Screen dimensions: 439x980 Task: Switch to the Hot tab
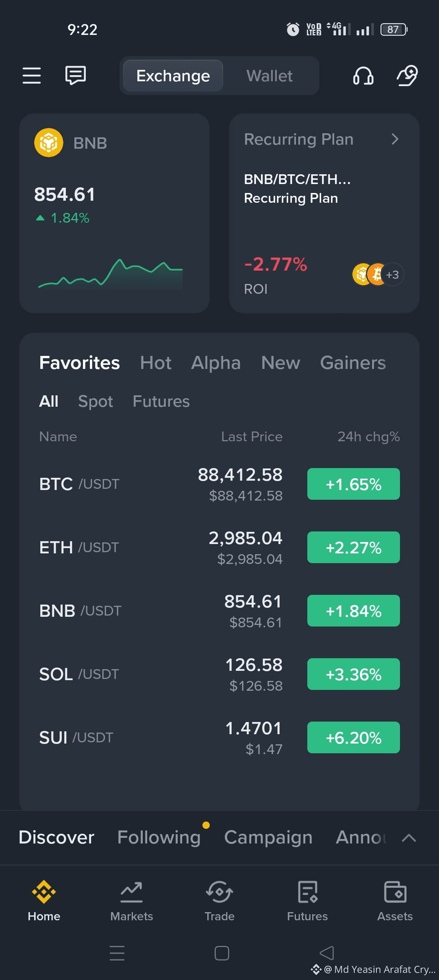tap(156, 363)
